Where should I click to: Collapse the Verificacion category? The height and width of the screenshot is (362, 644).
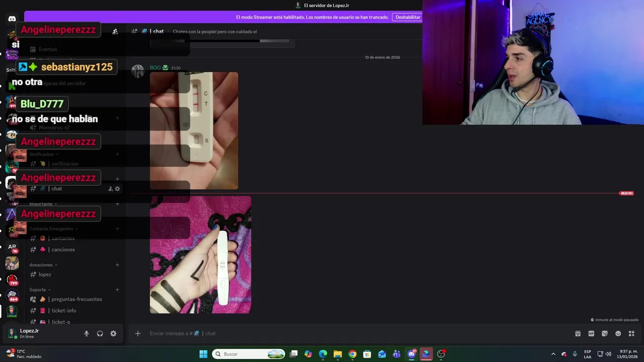44,154
